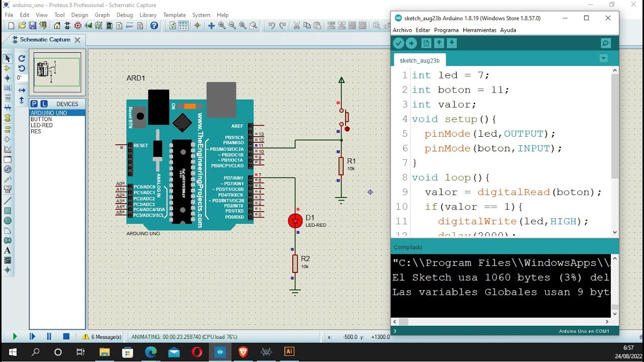Click the Cut scissors icon
This screenshot has height=362, width=644.
pos(296,26)
